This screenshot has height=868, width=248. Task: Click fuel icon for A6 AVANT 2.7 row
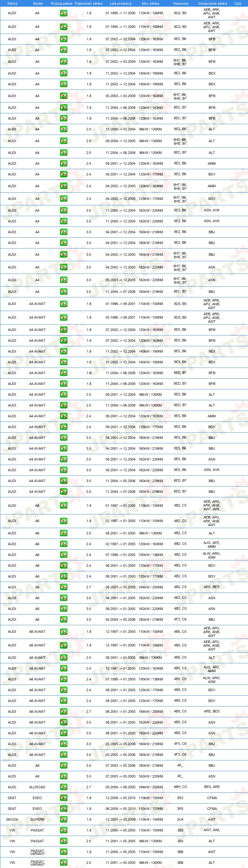pos(64,711)
